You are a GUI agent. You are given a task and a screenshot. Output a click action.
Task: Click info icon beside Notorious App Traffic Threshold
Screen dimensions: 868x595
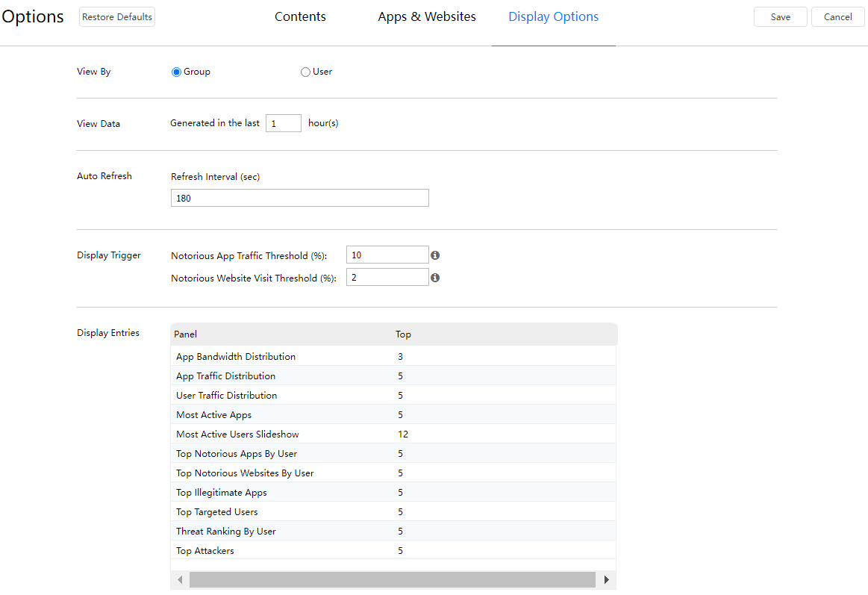coord(435,255)
